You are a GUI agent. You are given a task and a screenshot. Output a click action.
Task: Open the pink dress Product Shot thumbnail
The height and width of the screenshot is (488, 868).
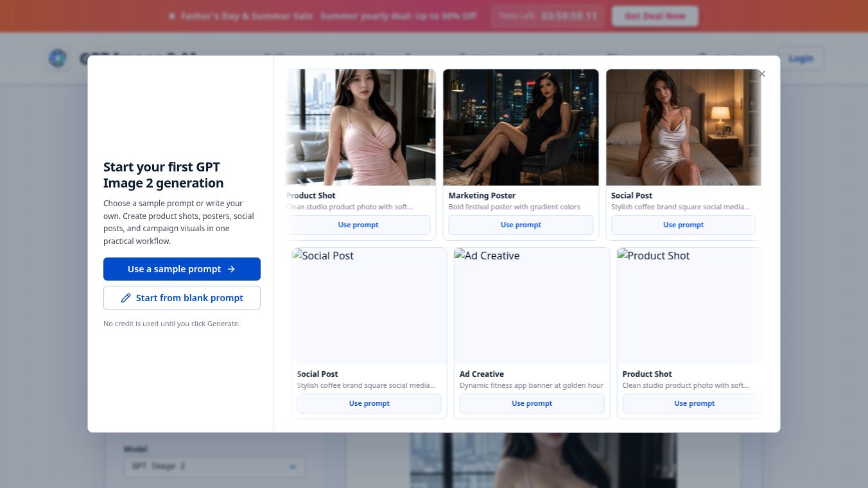pyautogui.click(x=361, y=127)
